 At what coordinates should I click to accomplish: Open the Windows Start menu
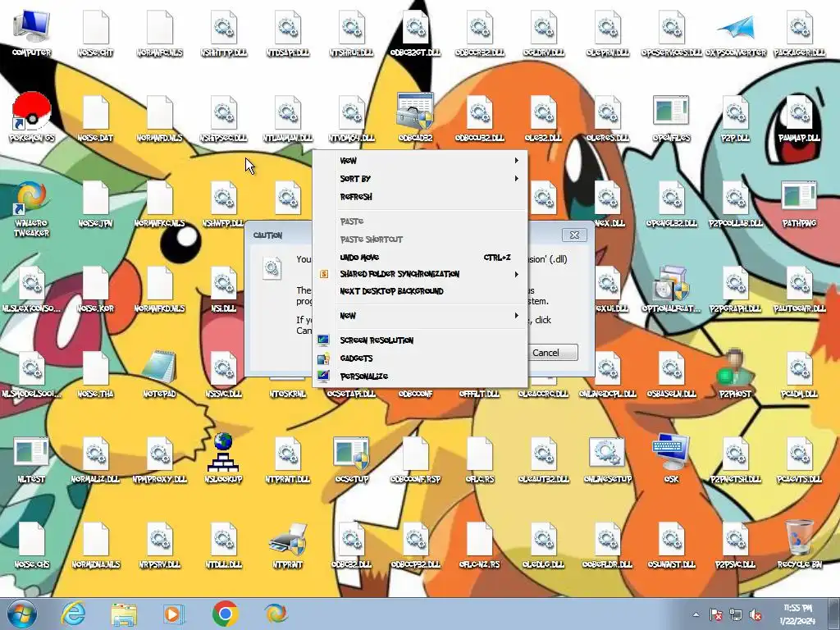pos(21,614)
